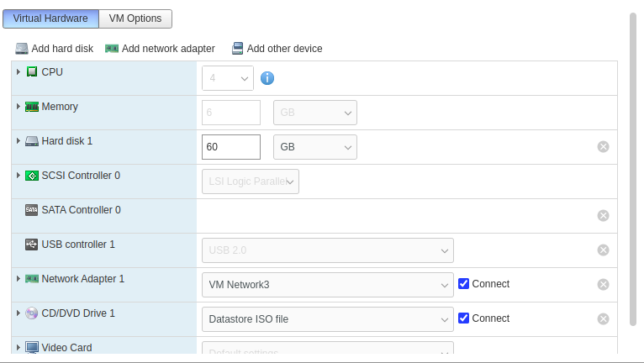
Task: Remove Network Adapter 1 with X icon
Action: pyautogui.click(x=603, y=285)
